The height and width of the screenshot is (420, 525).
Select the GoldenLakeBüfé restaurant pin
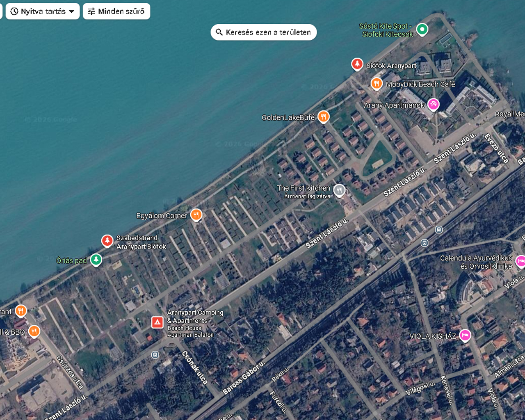323,116
